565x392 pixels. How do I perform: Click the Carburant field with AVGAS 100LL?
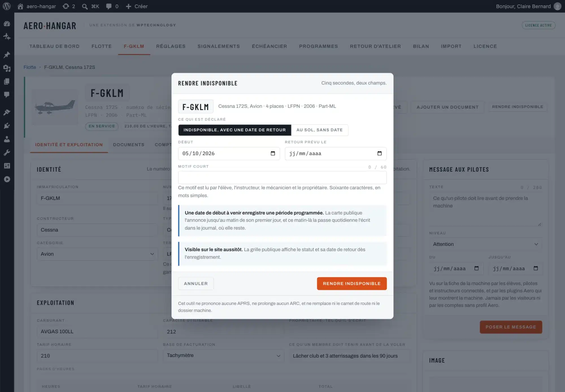click(97, 332)
